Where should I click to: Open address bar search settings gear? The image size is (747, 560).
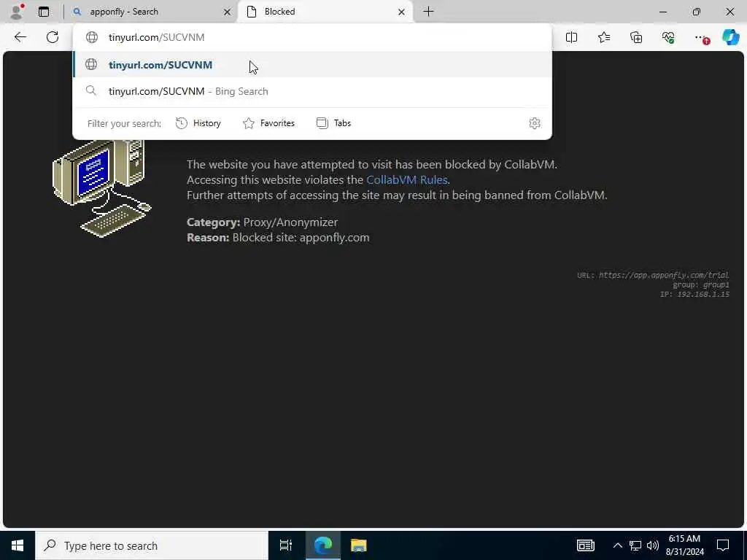[x=535, y=123]
